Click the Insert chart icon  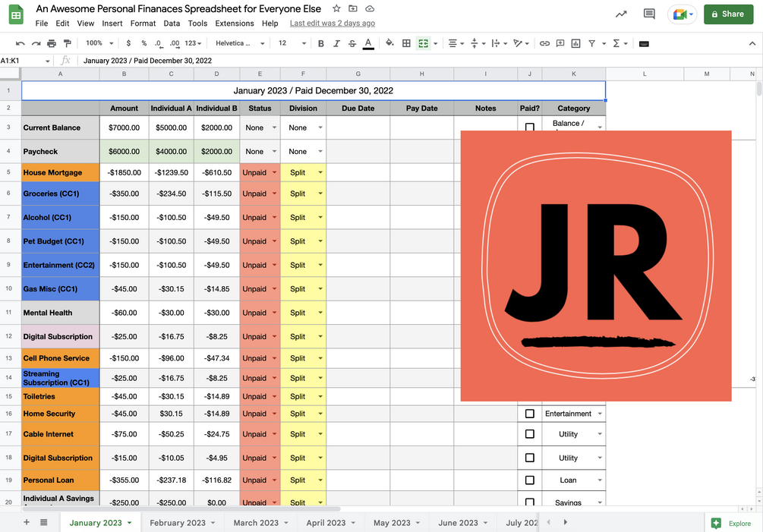click(x=575, y=43)
